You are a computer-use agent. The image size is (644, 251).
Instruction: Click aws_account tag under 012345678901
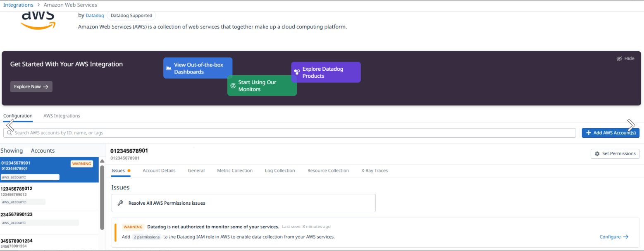click(x=30, y=177)
